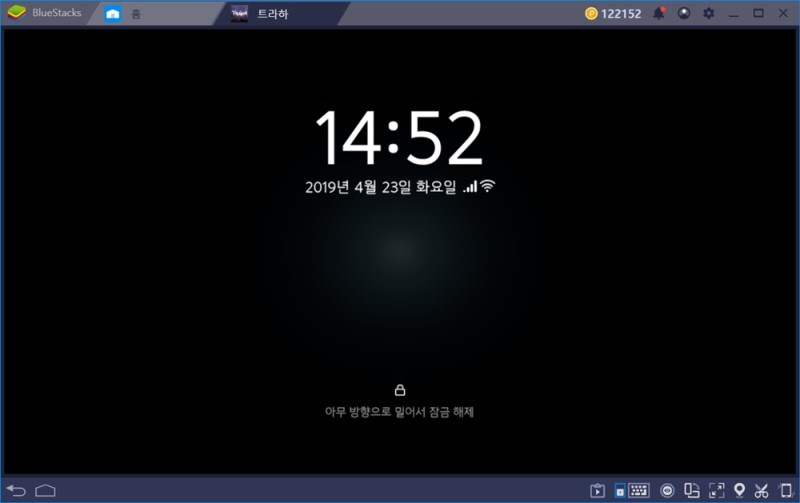This screenshot has height=503, width=800.
Task: Open the BlueStacks coin balance 122152
Action: [x=613, y=14]
